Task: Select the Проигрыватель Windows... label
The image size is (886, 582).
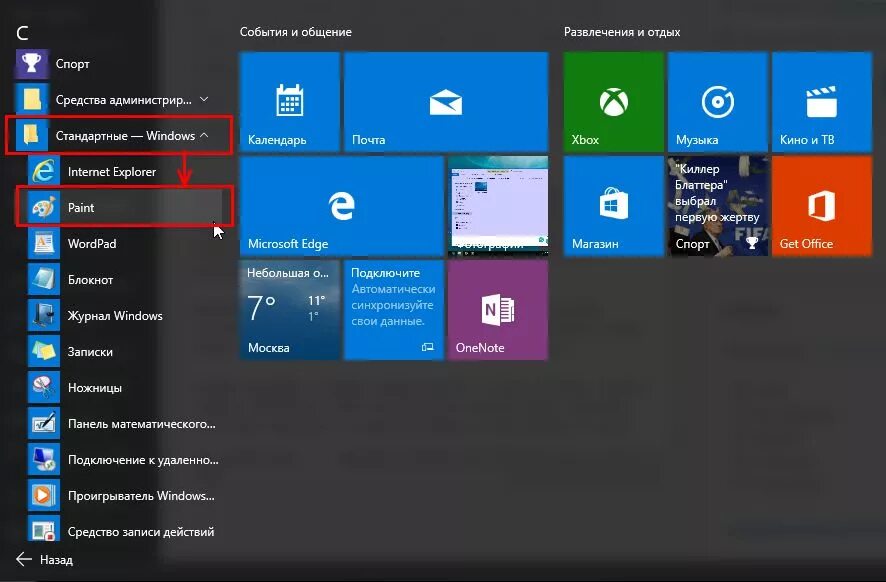Action: point(141,496)
